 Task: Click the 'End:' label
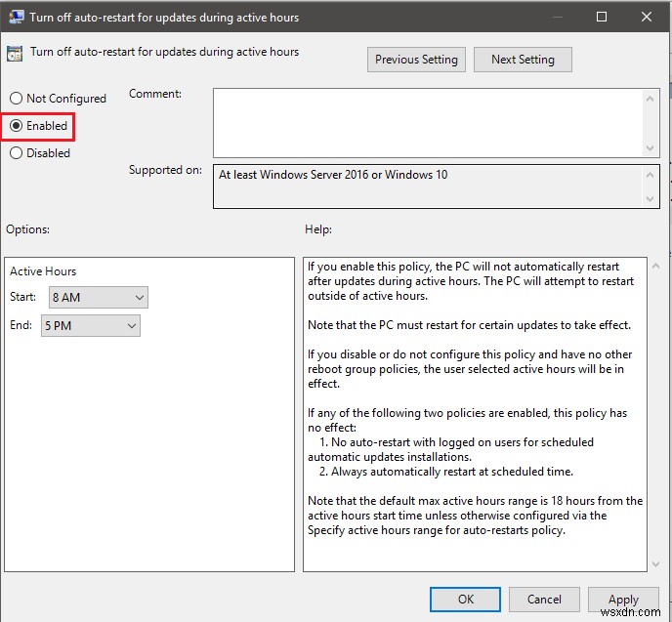tap(21, 325)
